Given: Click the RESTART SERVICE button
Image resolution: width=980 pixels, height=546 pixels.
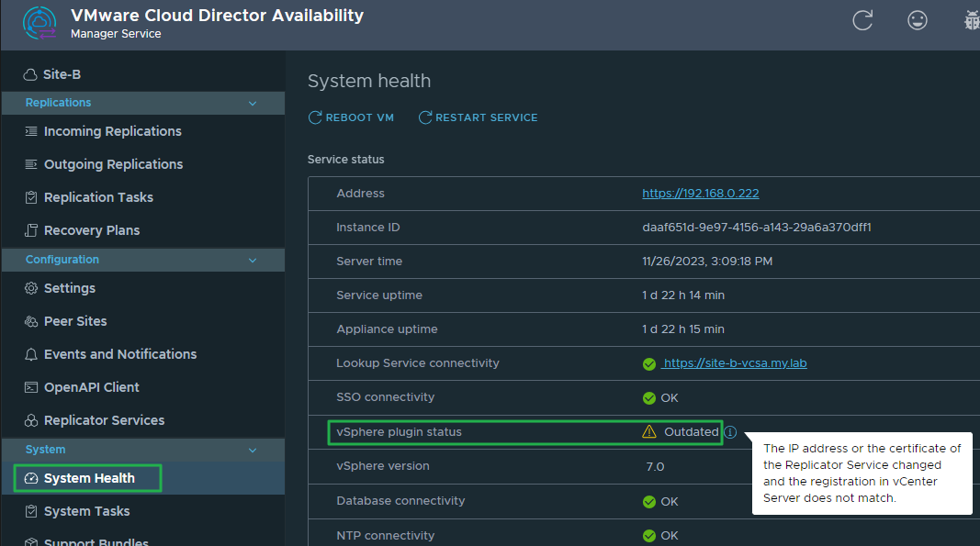Looking at the screenshot, I should pyautogui.click(x=478, y=117).
